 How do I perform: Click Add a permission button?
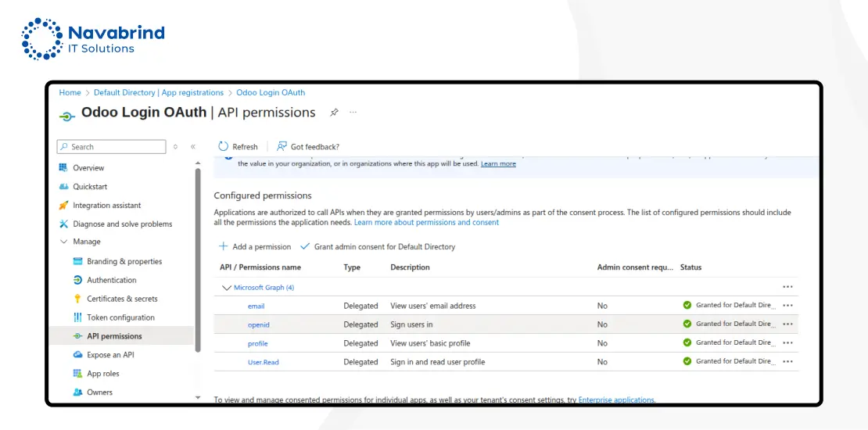(255, 247)
